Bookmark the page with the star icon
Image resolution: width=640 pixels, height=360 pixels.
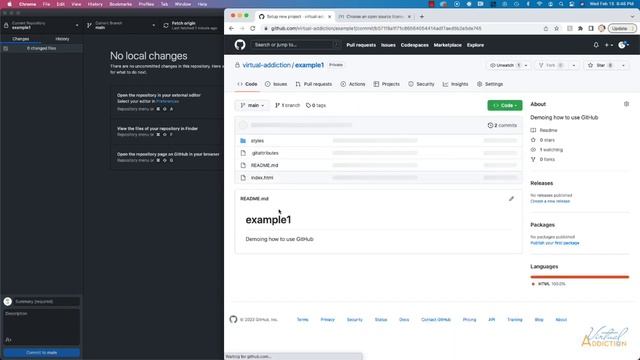click(x=556, y=29)
